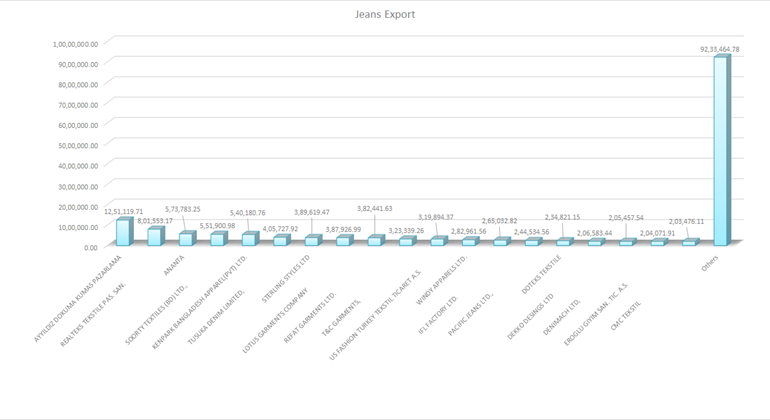This screenshot has width=770, height=420.
Task: Select the DENIMACH LTD. label
Action: pos(562,316)
